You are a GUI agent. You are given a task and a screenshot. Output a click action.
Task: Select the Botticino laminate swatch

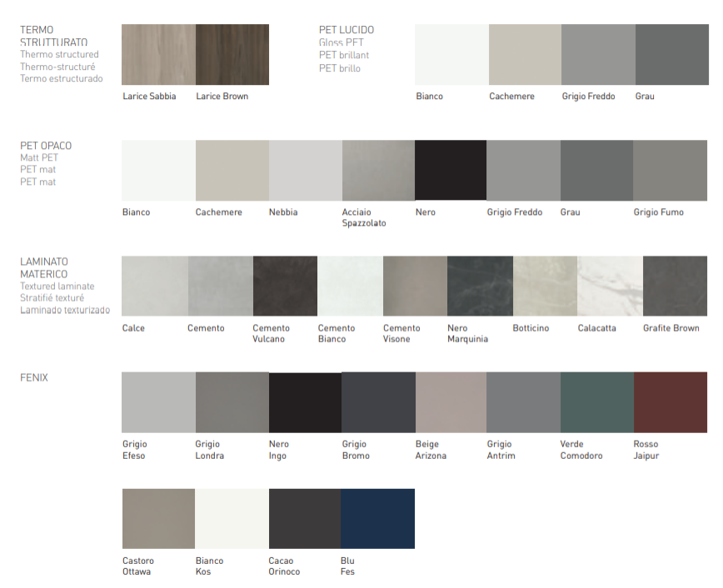pos(545,286)
